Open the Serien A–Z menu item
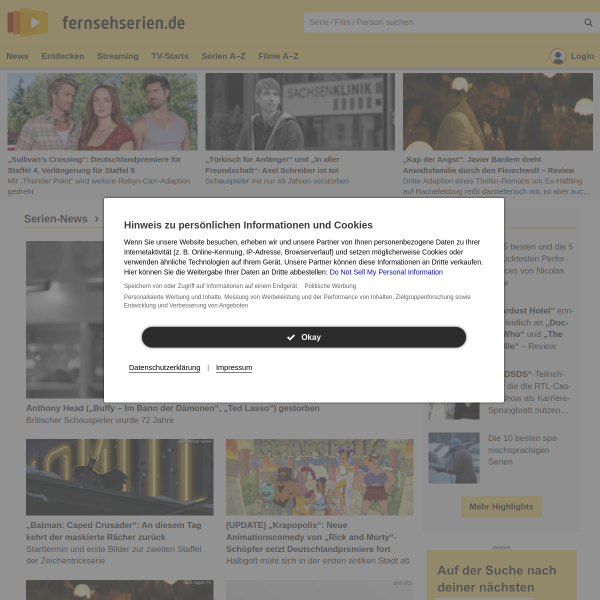This screenshot has width=600, height=600. click(x=223, y=56)
